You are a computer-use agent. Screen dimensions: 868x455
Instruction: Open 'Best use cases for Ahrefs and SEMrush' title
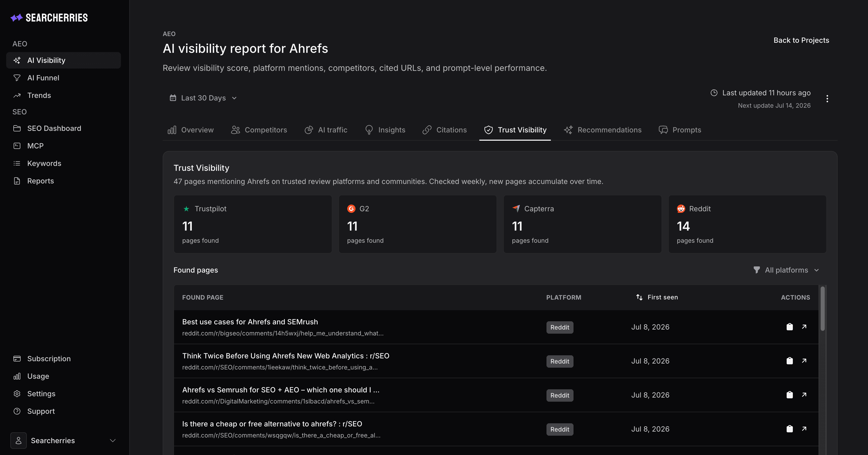[250, 322]
